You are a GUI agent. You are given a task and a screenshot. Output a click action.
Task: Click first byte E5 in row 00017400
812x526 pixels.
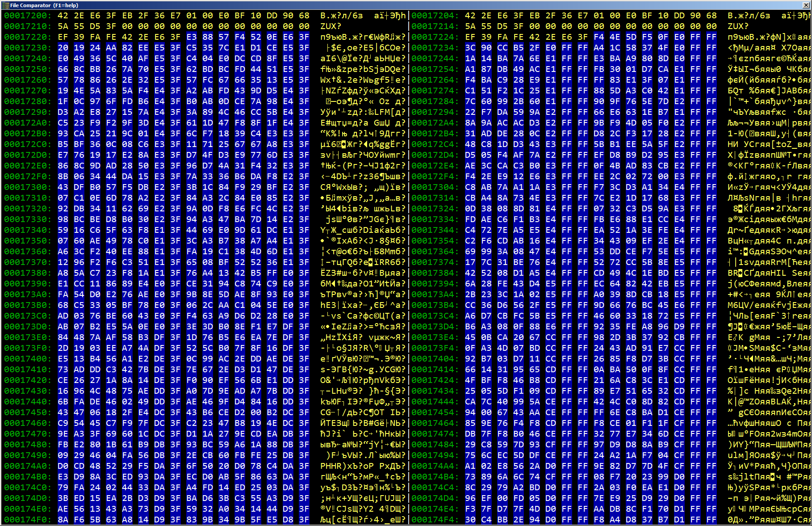63,359
